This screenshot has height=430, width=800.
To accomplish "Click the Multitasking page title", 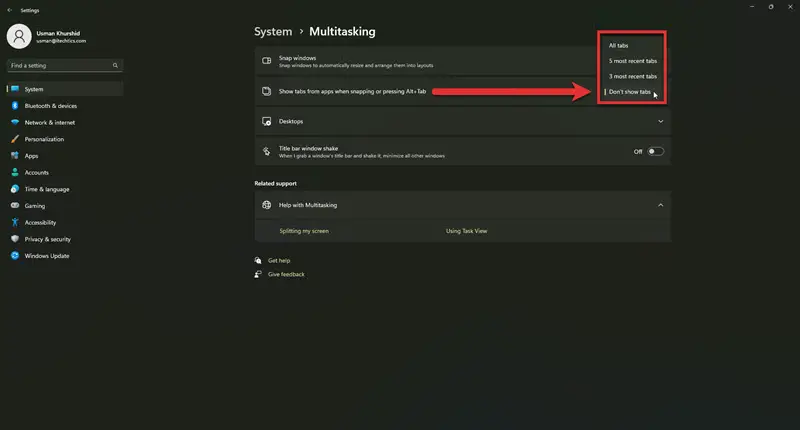I will (342, 32).
